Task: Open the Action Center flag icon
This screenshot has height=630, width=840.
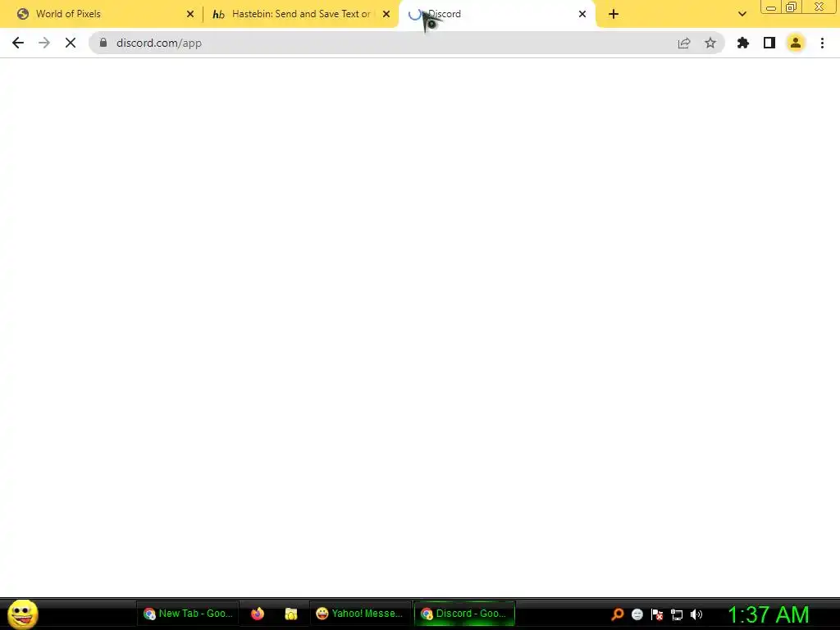Action: [x=657, y=614]
